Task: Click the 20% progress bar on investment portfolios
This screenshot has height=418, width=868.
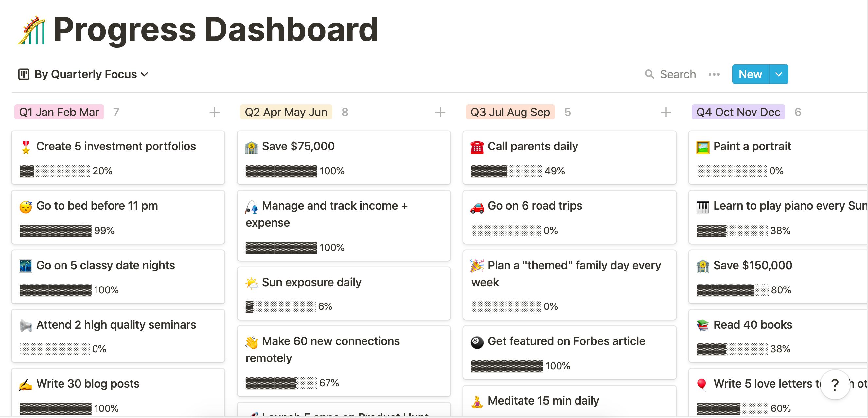Action: click(55, 171)
